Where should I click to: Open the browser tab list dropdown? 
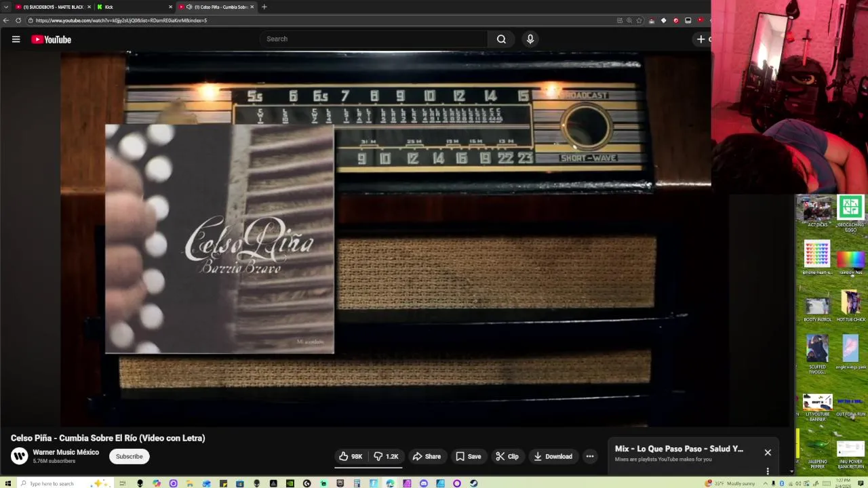[x=5, y=7]
